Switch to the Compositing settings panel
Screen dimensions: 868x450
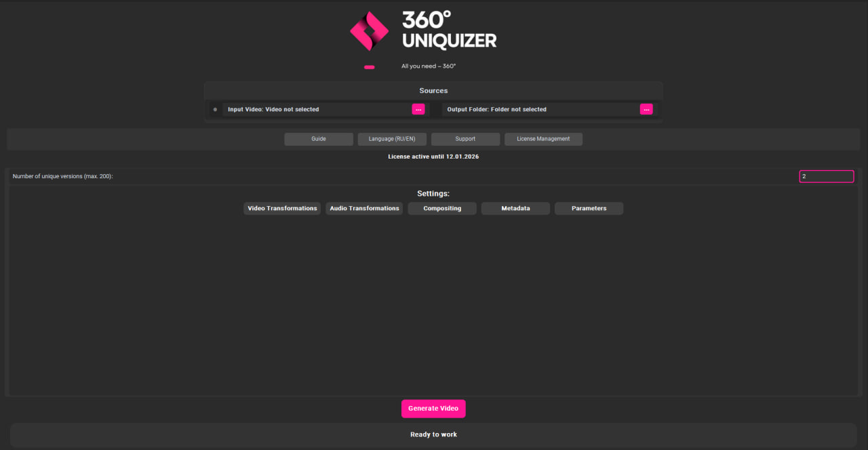click(x=441, y=208)
